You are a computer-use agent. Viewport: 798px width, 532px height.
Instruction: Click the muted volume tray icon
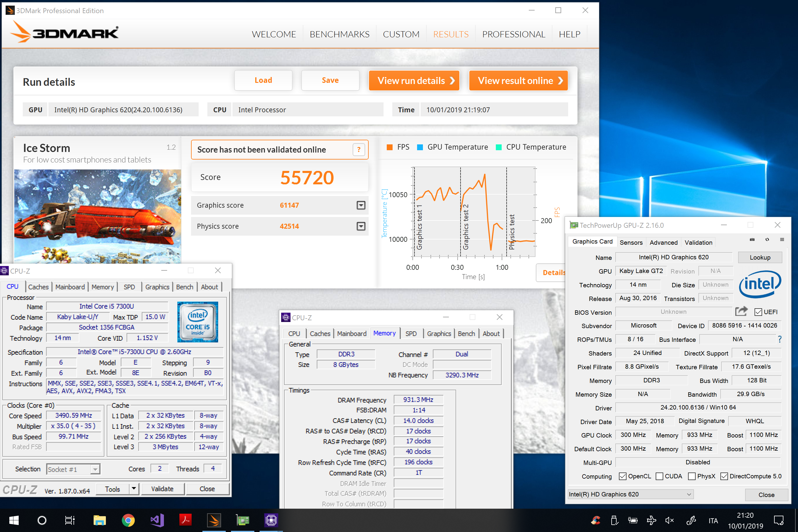point(670,520)
